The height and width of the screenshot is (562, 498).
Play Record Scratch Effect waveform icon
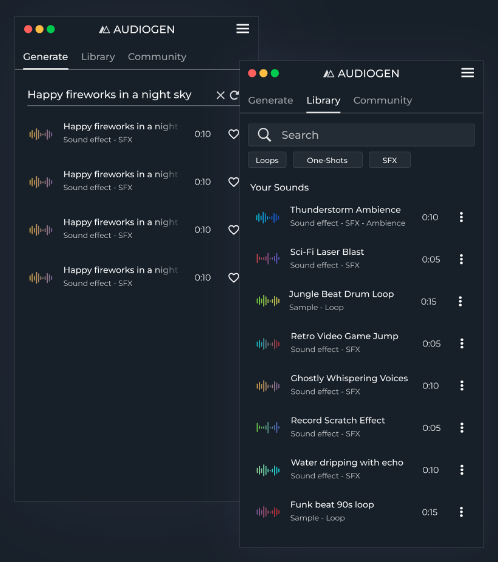tap(268, 427)
